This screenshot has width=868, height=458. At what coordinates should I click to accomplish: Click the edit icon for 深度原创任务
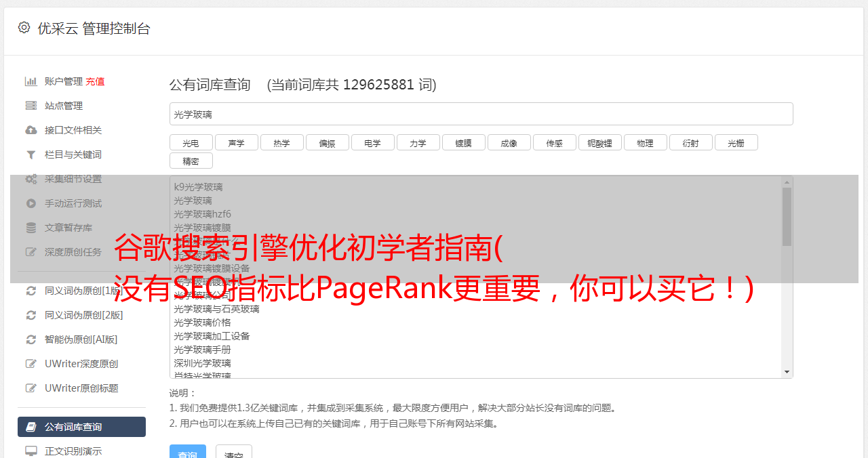click(x=31, y=252)
